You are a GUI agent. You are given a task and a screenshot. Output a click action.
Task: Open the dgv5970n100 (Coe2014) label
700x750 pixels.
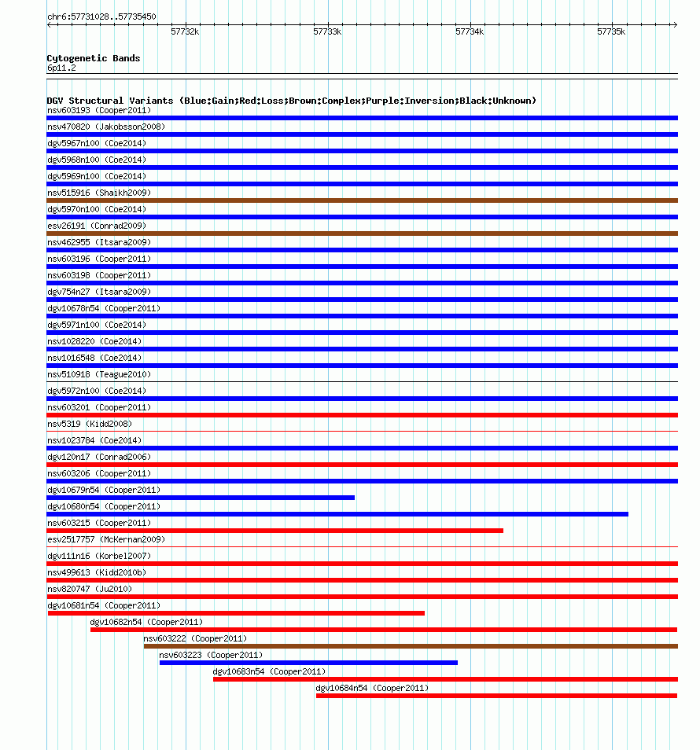tap(97, 209)
